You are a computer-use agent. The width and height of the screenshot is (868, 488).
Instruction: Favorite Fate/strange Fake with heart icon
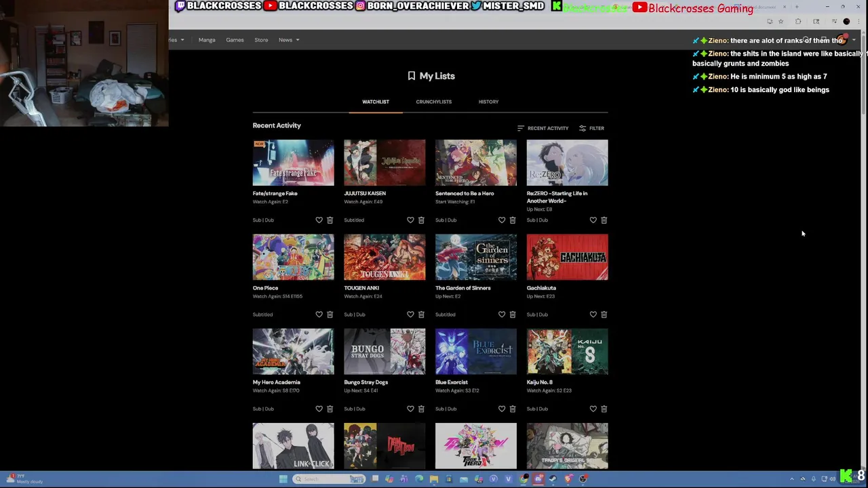pyautogui.click(x=319, y=220)
